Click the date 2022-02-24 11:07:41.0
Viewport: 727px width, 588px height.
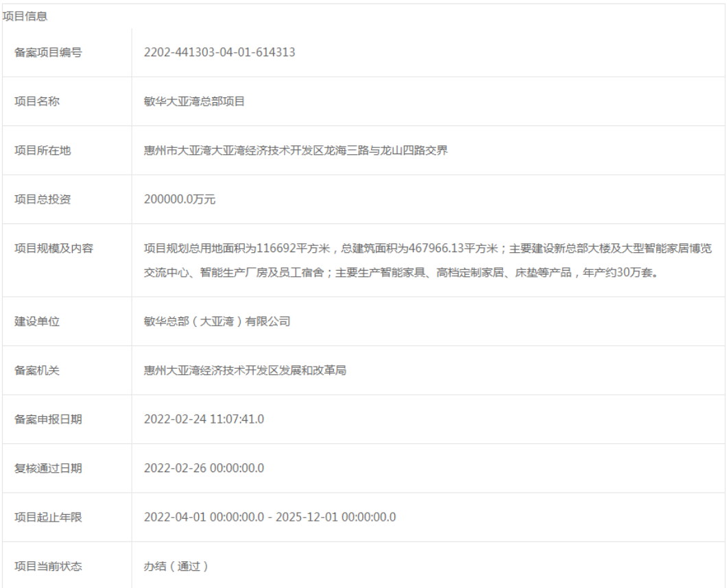[x=204, y=419]
